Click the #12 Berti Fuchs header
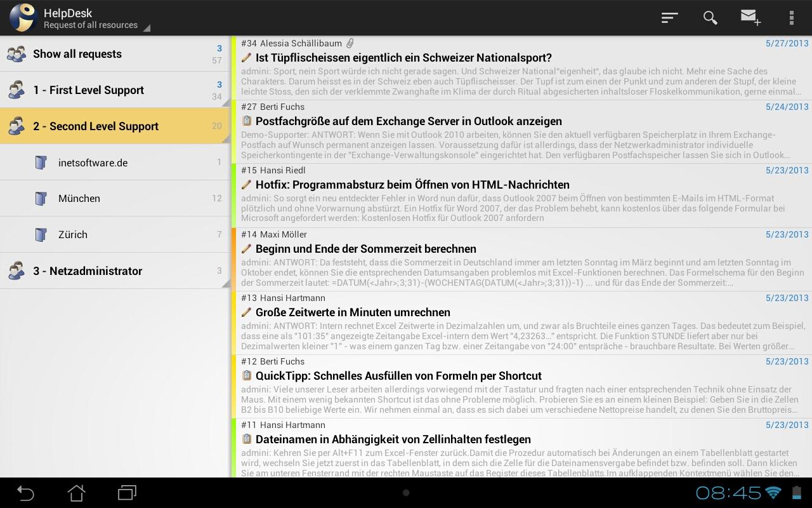 [x=273, y=361]
